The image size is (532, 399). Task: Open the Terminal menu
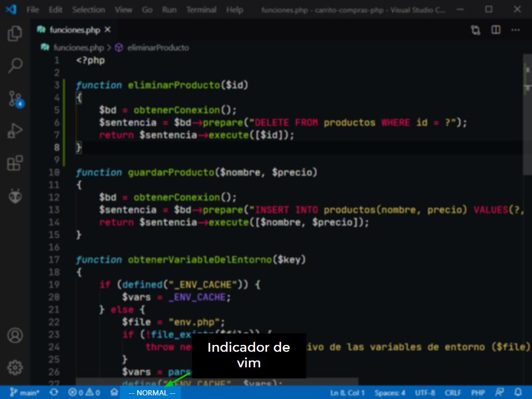(x=202, y=10)
